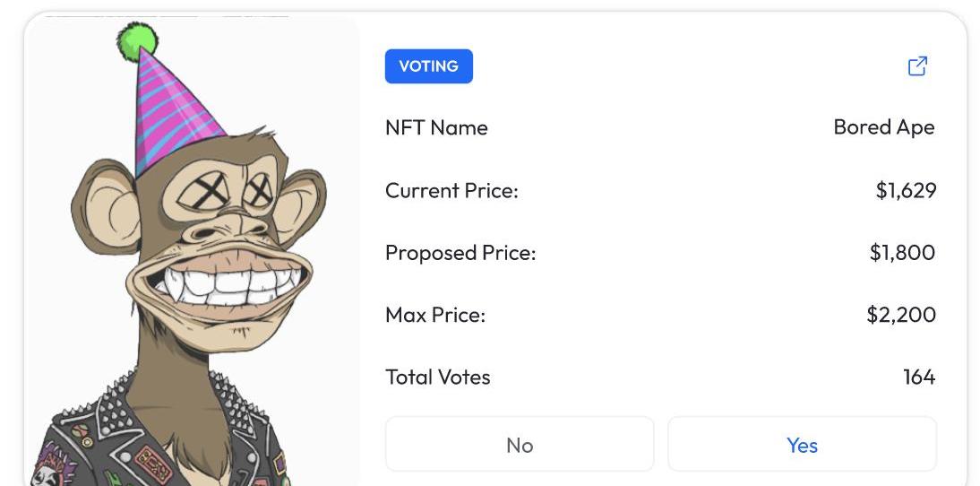Select the Current Price label
This screenshot has height=486, width=980.
coord(451,190)
